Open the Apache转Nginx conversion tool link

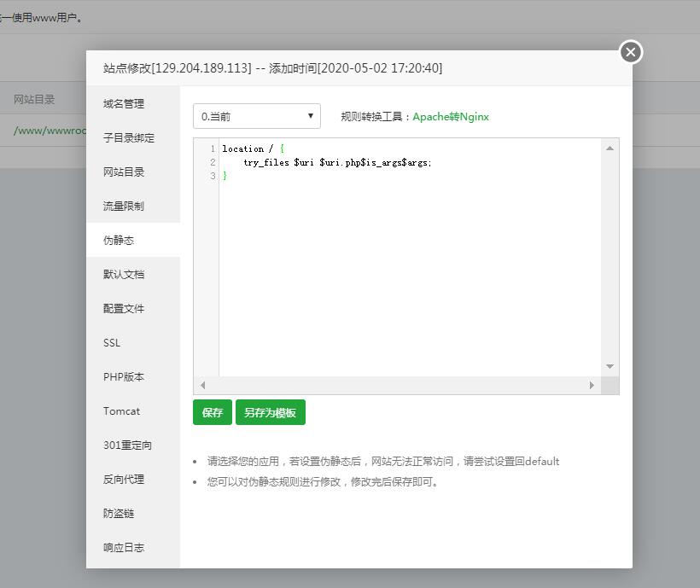point(451,116)
